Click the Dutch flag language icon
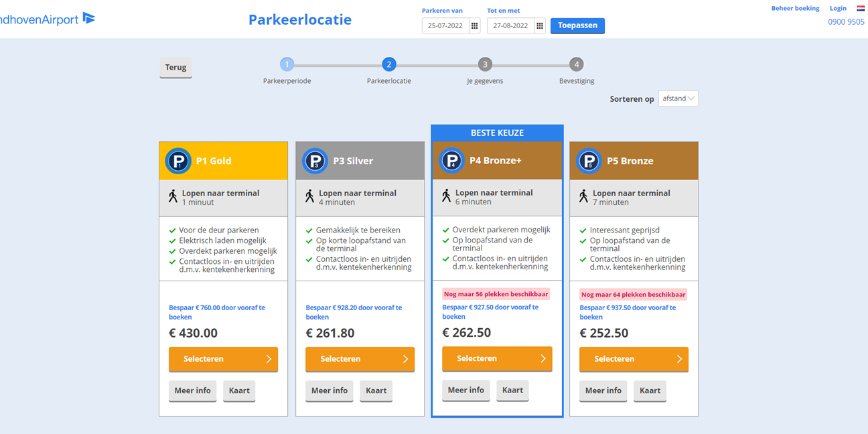This screenshot has width=868, height=434. (861, 9)
